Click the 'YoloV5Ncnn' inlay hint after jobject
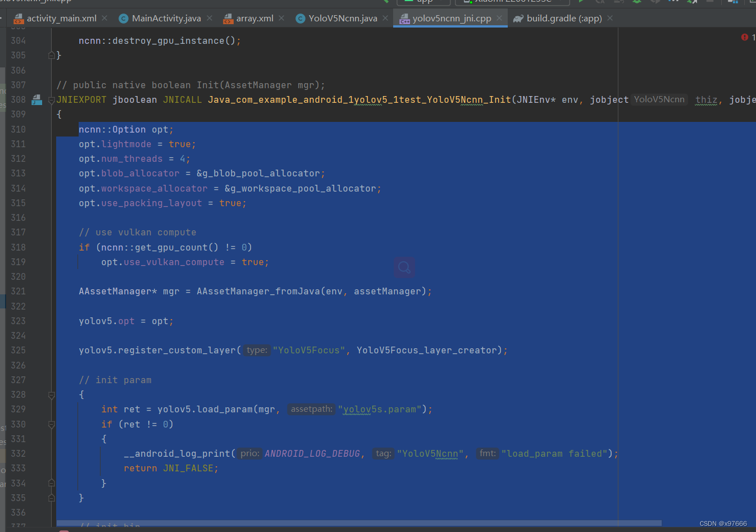 (x=659, y=99)
